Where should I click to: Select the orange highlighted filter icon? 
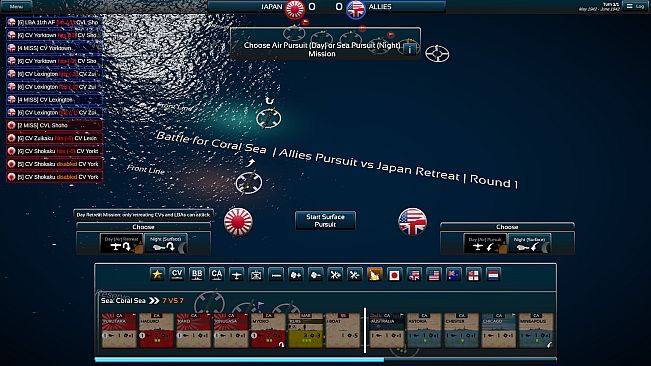(x=374, y=274)
